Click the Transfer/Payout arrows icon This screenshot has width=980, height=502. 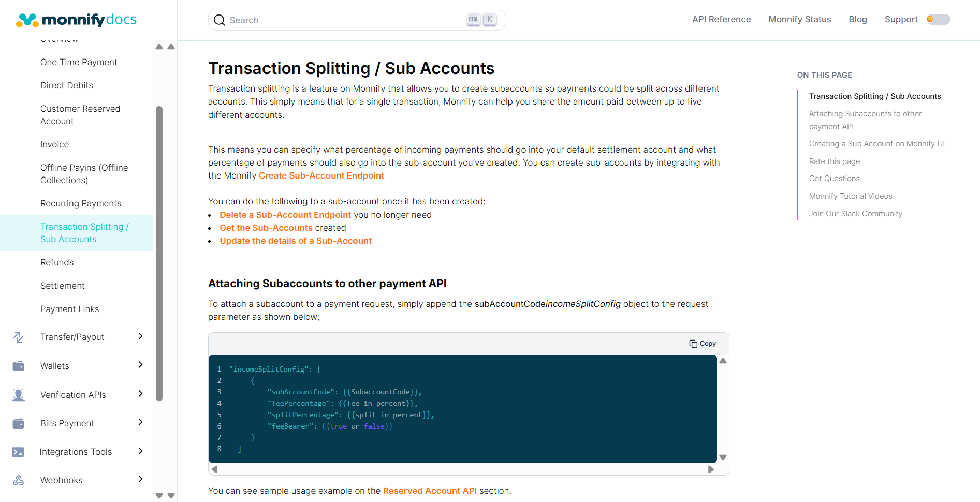click(x=19, y=337)
